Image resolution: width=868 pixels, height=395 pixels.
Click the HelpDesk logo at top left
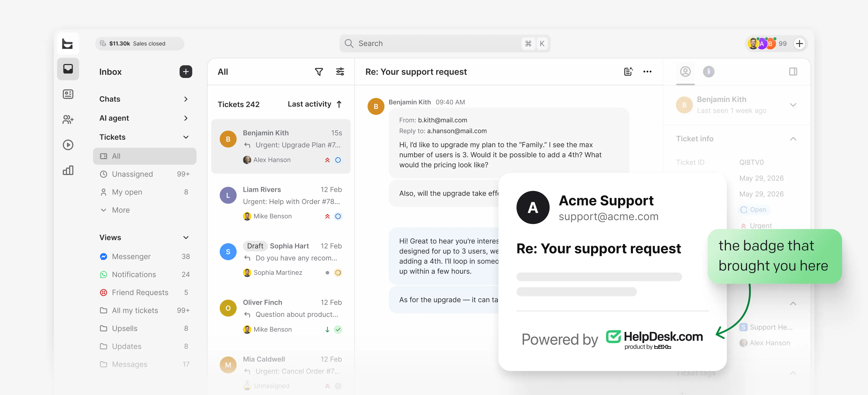point(68,43)
